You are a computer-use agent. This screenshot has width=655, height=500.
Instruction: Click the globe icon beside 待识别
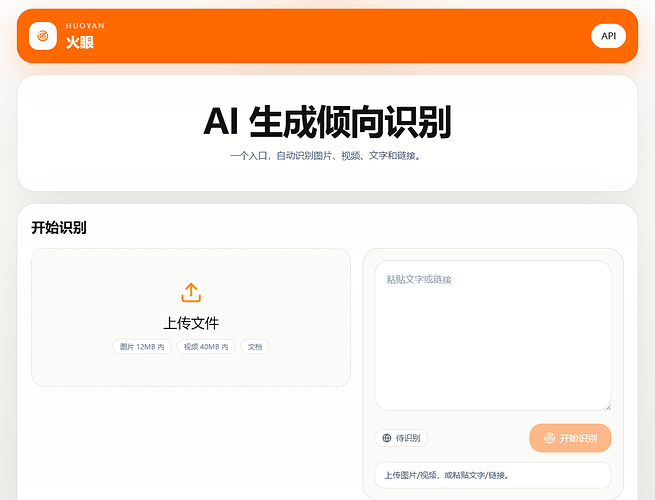coord(387,438)
